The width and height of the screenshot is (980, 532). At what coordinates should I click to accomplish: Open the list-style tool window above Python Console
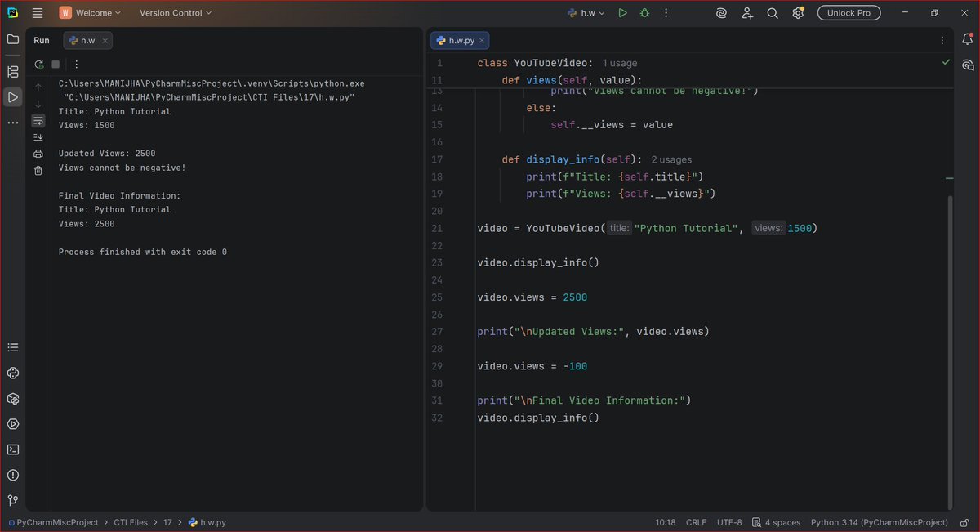(x=13, y=348)
